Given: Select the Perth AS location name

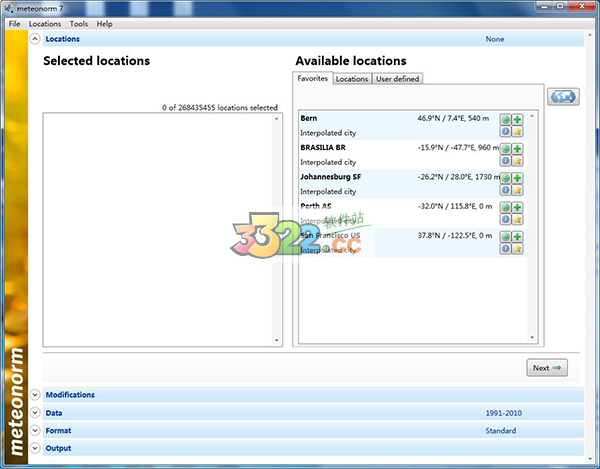Looking at the screenshot, I should point(316,206).
